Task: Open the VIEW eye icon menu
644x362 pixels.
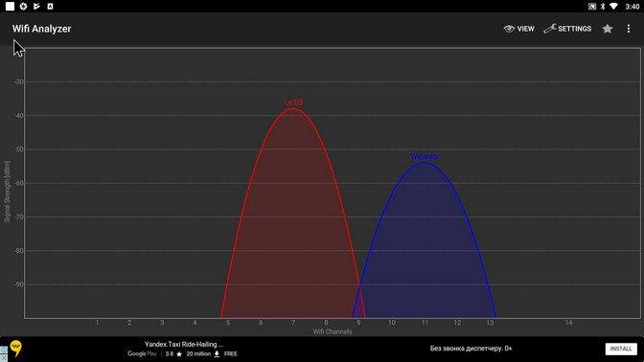Action: pyautogui.click(x=518, y=29)
